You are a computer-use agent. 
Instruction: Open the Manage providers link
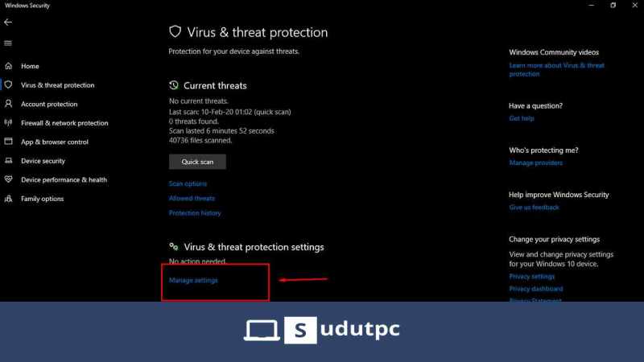coord(535,163)
